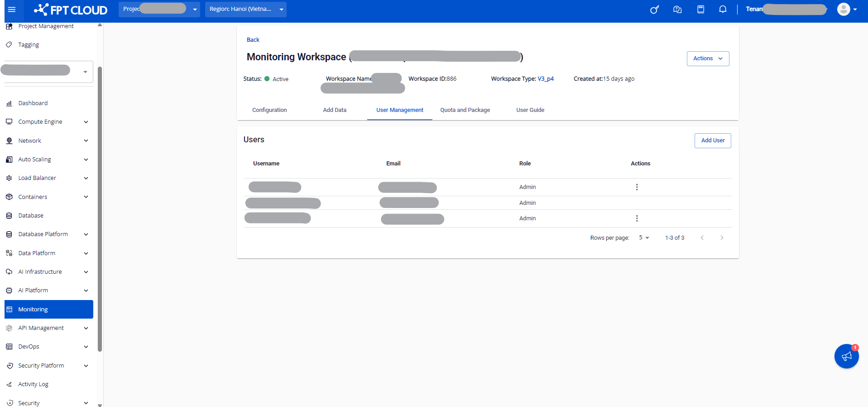This screenshot has width=868, height=407.
Task: Select Activity Log in the sidebar
Action: 33,384
